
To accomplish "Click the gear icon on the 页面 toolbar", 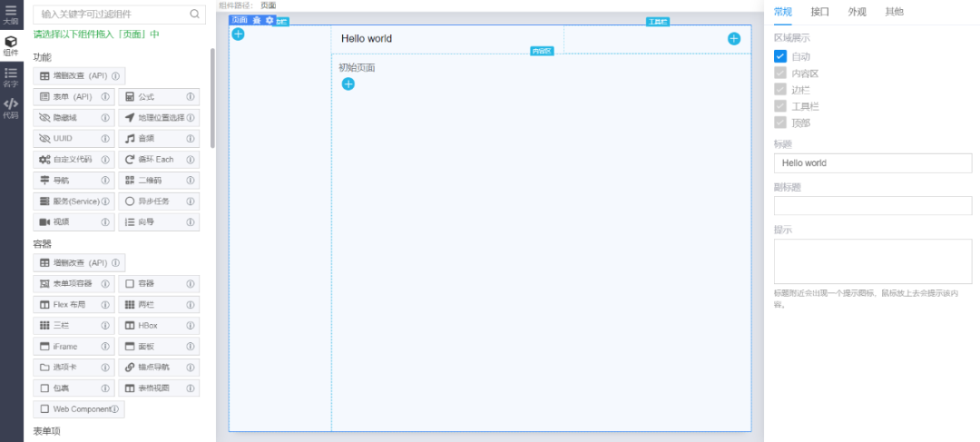I will pos(269,20).
